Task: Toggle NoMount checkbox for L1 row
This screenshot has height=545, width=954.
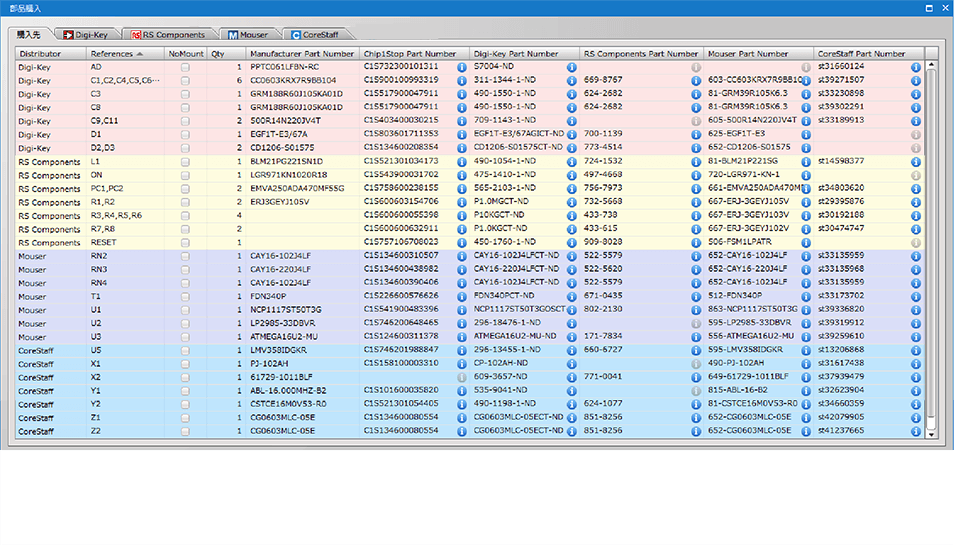Action: tap(185, 162)
